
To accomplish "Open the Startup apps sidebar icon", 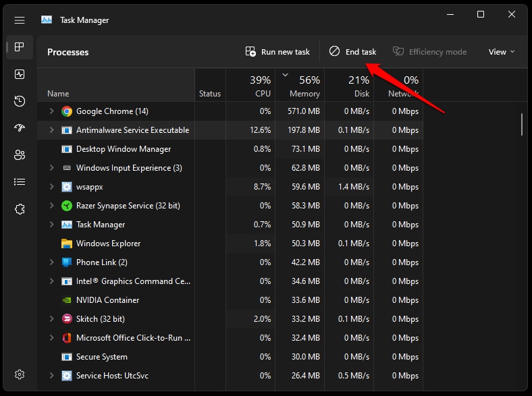I will coord(20,128).
